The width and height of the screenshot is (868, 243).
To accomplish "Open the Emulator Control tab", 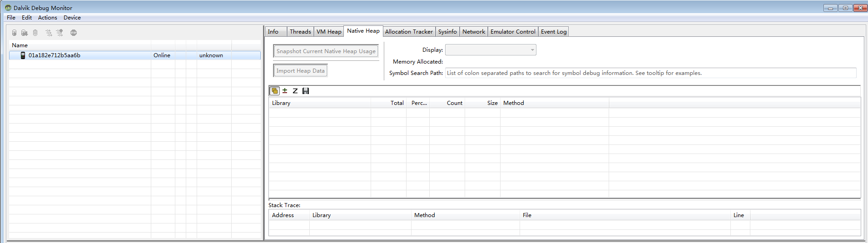I will click(513, 32).
